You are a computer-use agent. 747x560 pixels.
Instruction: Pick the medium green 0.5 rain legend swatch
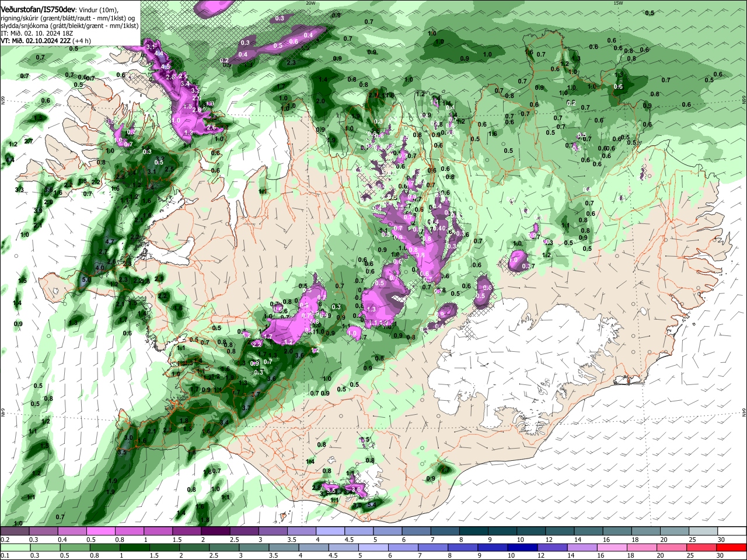click(x=75, y=547)
